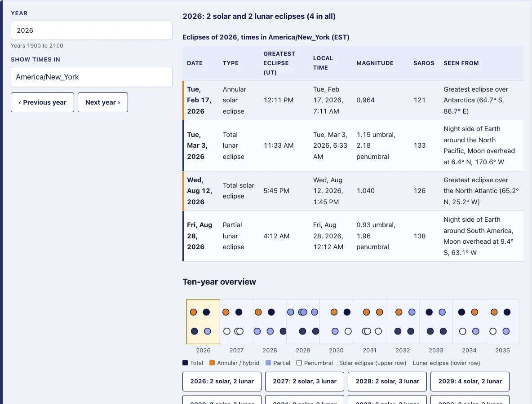Image resolution: width=532 pixels, height=404 pixels.
Task: Click the 2032 annular solar eclipse dot
Action: pos(399,312)
